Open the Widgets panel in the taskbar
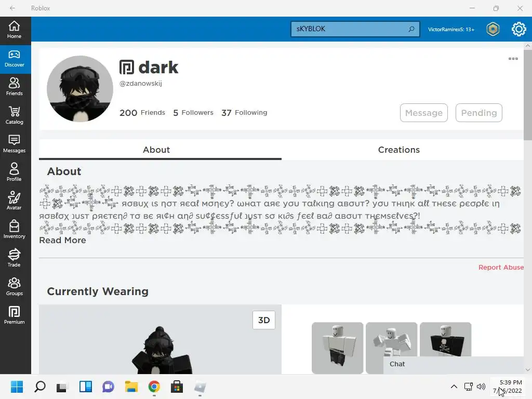Viewport: 532px width, 399px height. point(86,387)
